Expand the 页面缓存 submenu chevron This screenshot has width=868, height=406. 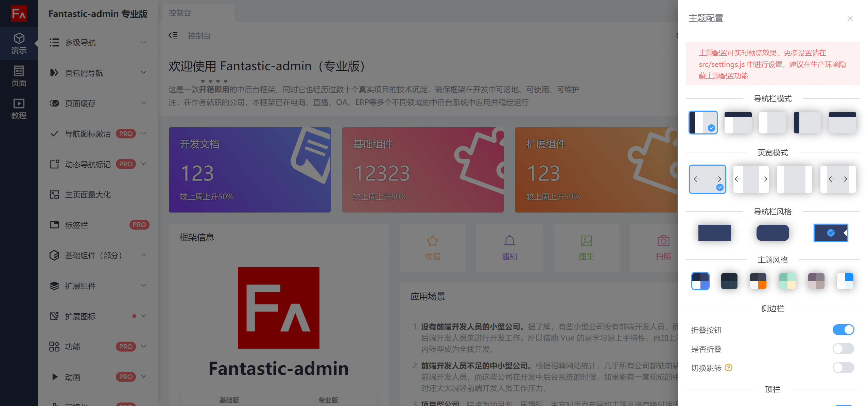[x=143, y=103]
